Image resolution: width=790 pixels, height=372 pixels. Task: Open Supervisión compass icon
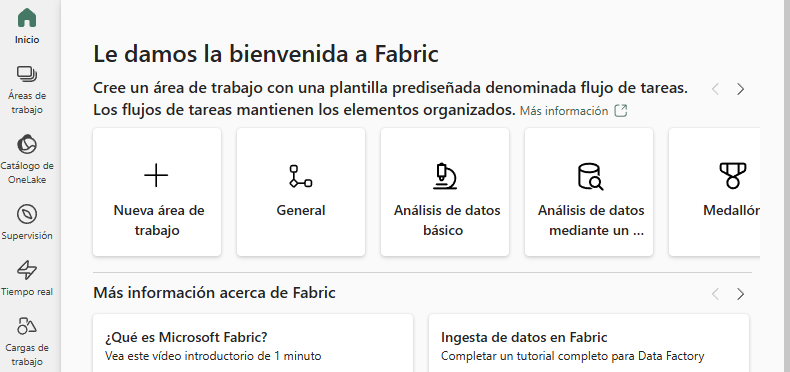(27, 214)
